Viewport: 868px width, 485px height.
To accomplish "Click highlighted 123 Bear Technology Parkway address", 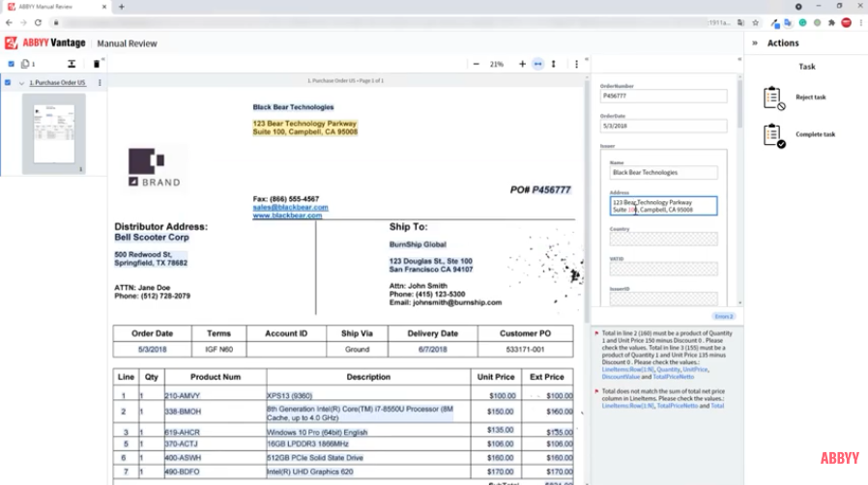I will tap(305, 128).
